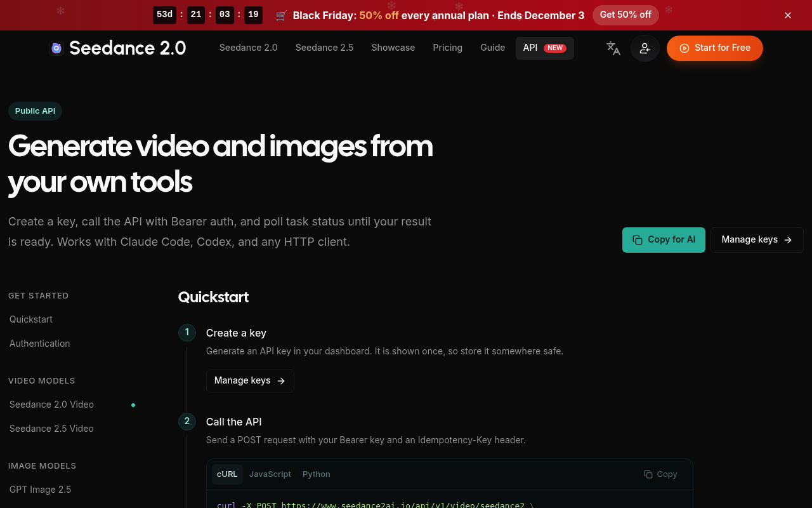Open the Guide page
The width and height of the screenshot is (812, 508).
[493, 48]
